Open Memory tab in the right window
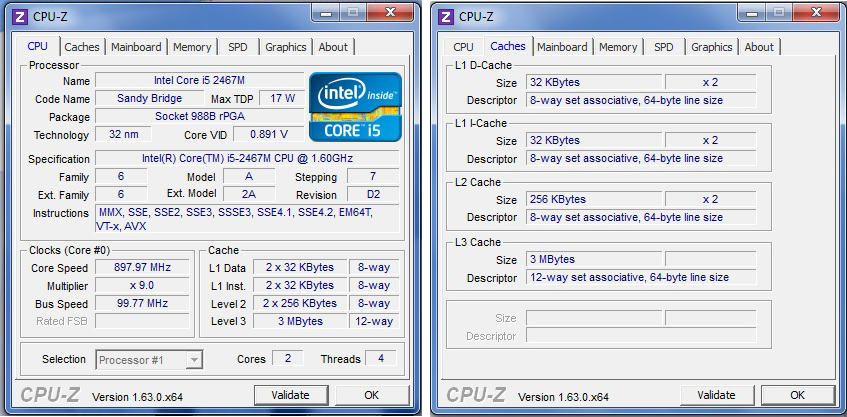The height and width of the screenshot is (417, 847). [x=618, y=47]
